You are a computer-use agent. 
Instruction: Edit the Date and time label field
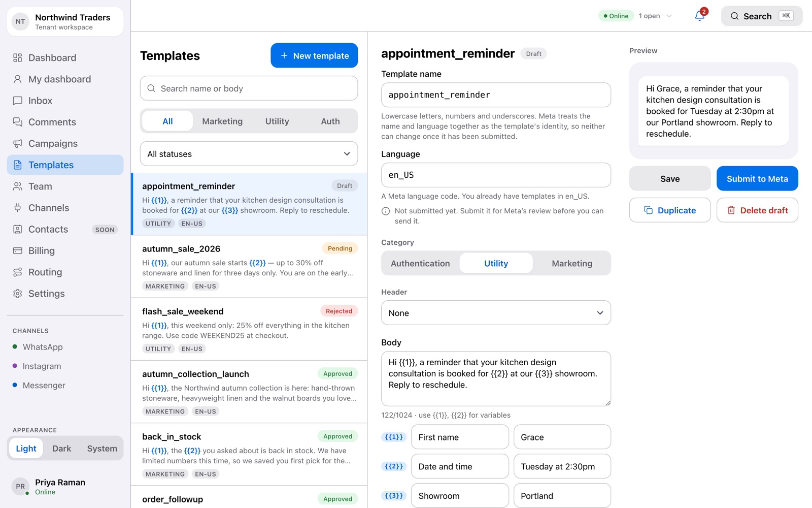[460, 466]
